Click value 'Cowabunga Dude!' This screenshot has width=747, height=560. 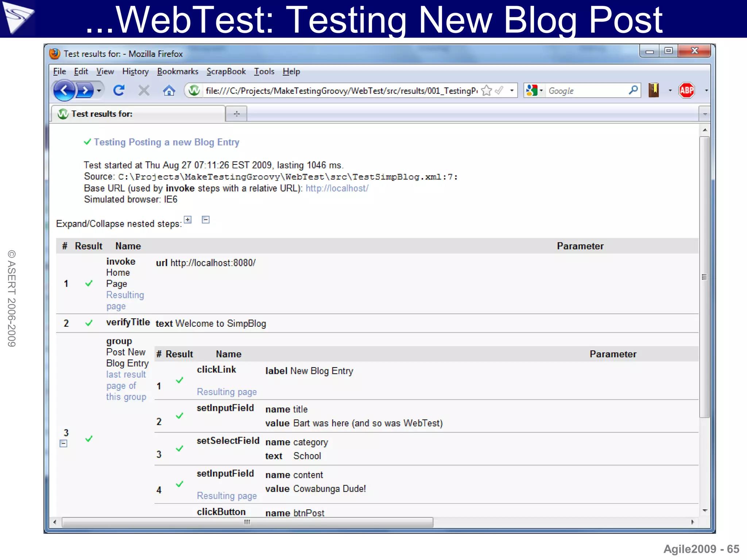click(330, 489)
